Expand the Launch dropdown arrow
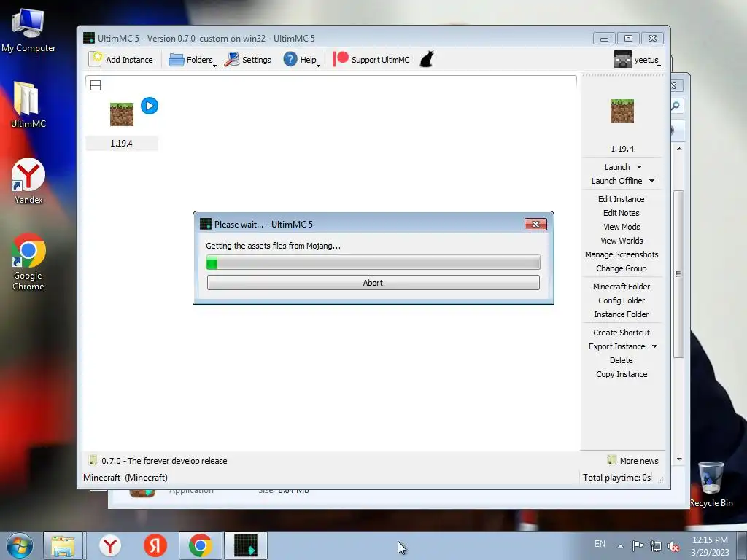Viewport: 747px width, 560px height. pyautogui.click(x=639, y=167)
